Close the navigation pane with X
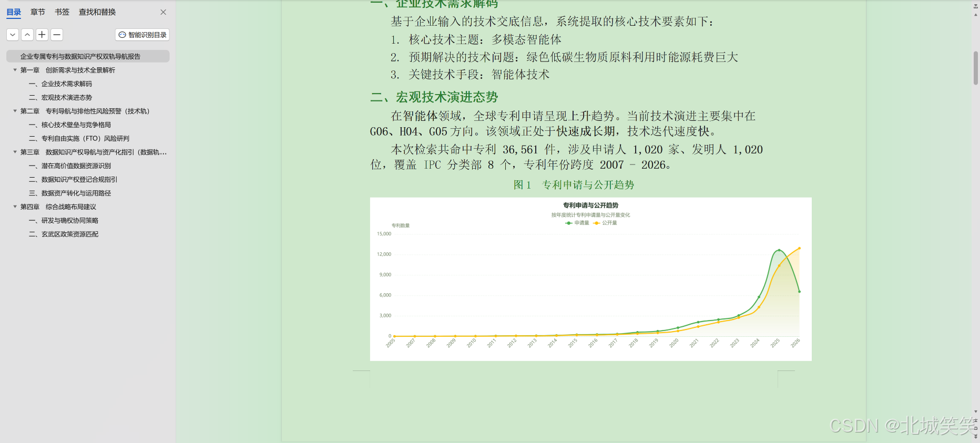This screenshot has width=980, height=443. click(x=164, y=12)
